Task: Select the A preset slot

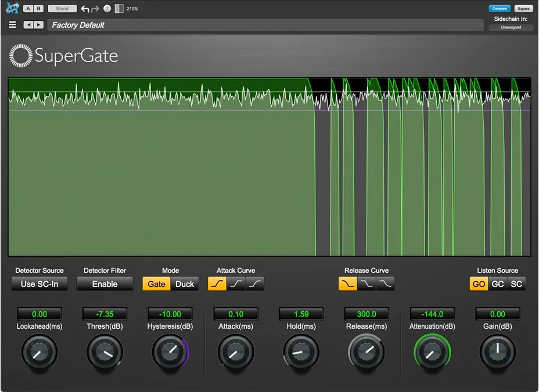Action: [28, 9]
